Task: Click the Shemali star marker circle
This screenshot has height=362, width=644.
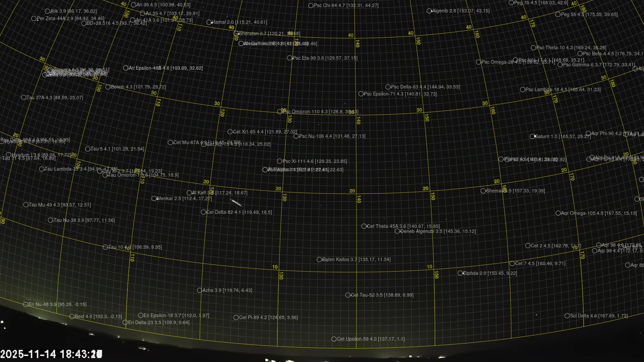Action: coord(483,191)
